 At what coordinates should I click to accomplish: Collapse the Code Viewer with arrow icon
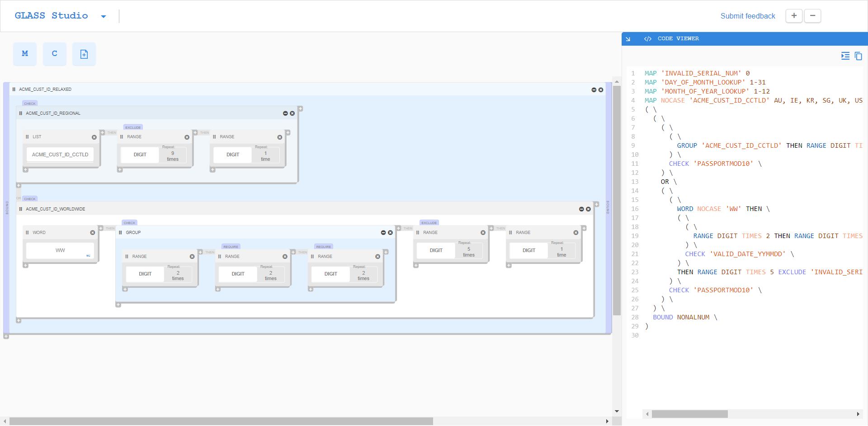tap(628, 39)
